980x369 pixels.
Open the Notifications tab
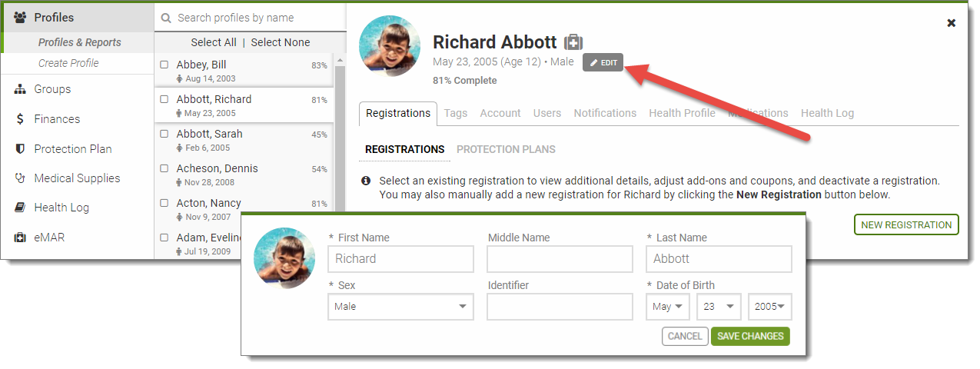tap(605, 113)
